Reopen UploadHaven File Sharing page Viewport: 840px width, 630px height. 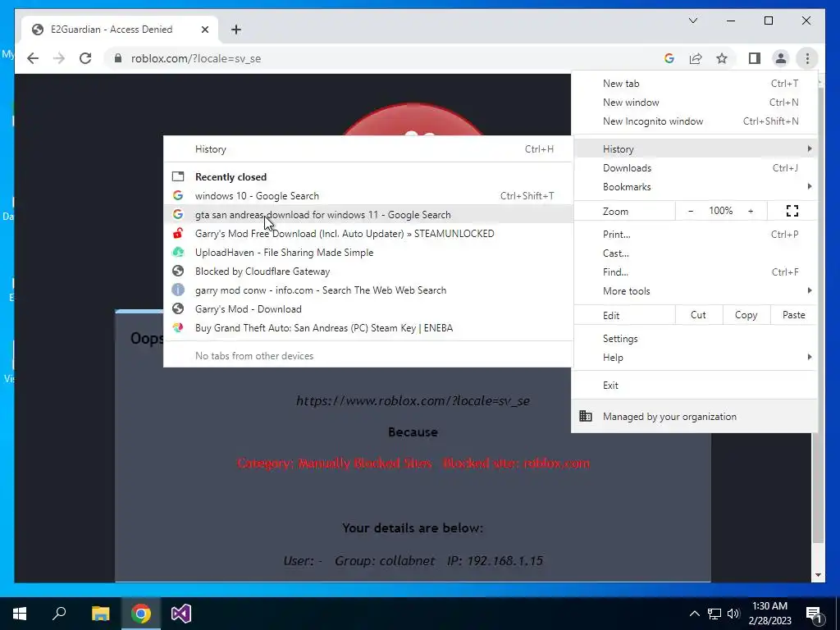point(368,253)
